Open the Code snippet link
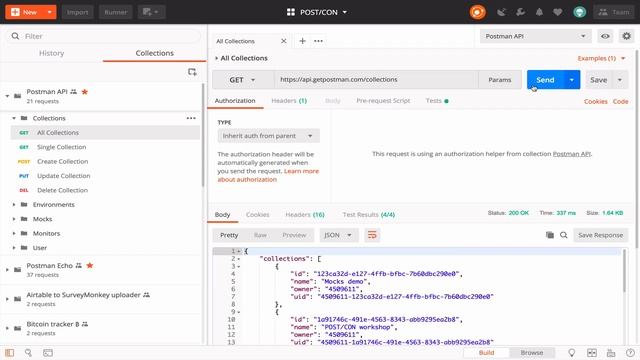The height and width of the screenshot is (360, 640). point(620,101)
